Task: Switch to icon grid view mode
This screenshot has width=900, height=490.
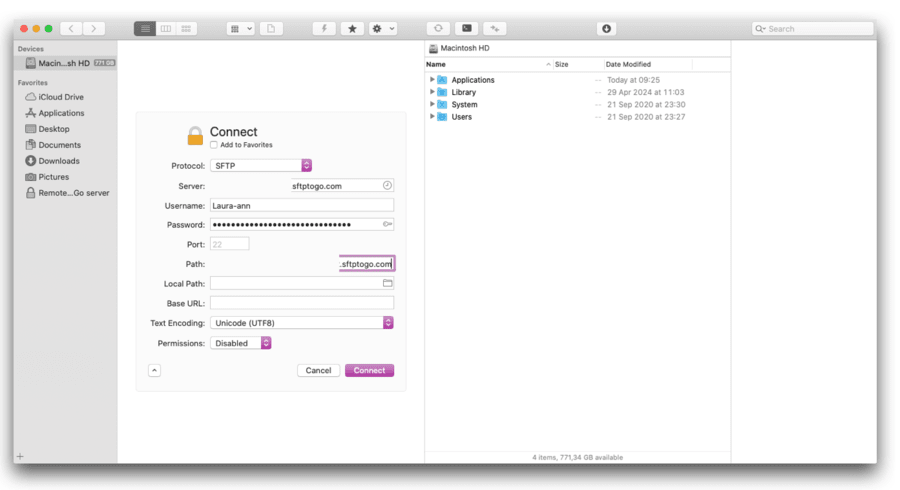Action: 186,28
